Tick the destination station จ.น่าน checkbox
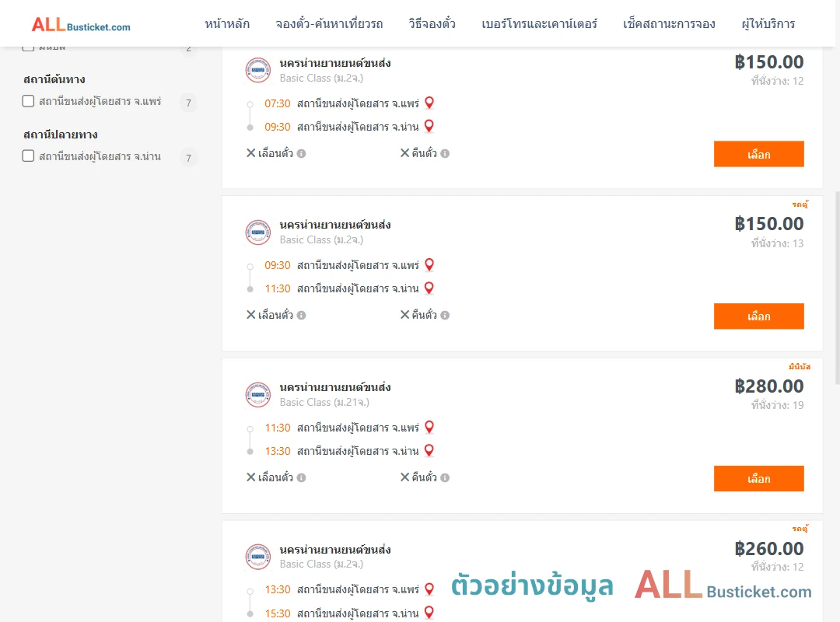Image resolution: width=840 pixels, height=622 pixels. 29,156
